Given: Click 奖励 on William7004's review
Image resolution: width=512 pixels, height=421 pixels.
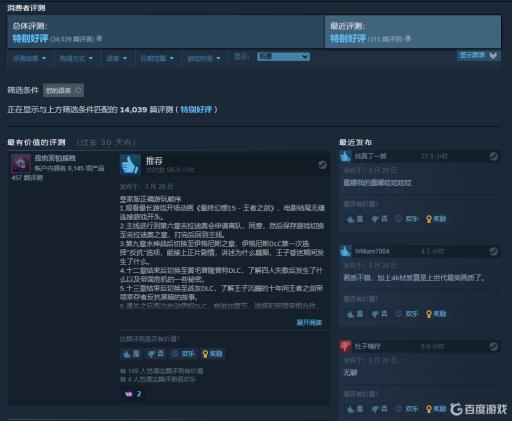Looking at the screenshot, I should point(436,314).
